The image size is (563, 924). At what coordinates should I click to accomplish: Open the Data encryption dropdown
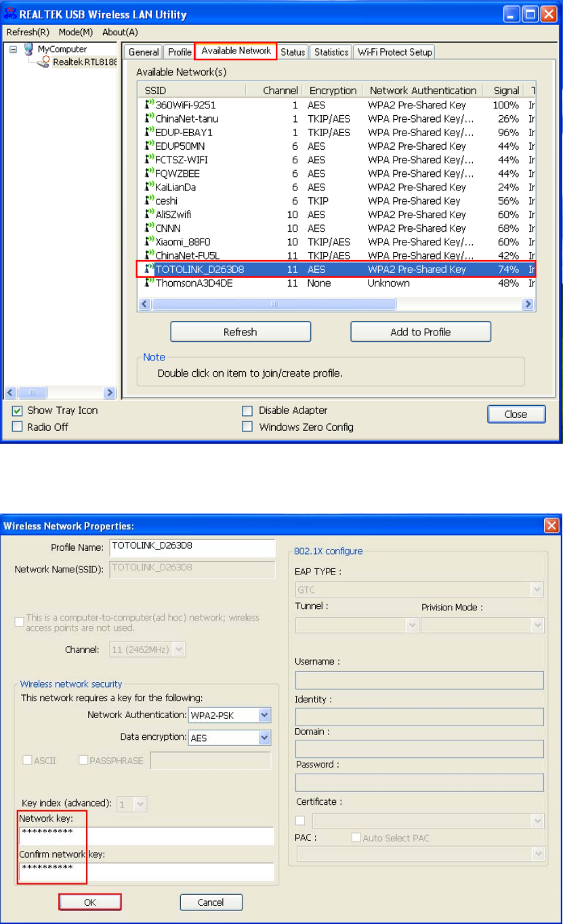pyautogui.click(x=230, y=738)
